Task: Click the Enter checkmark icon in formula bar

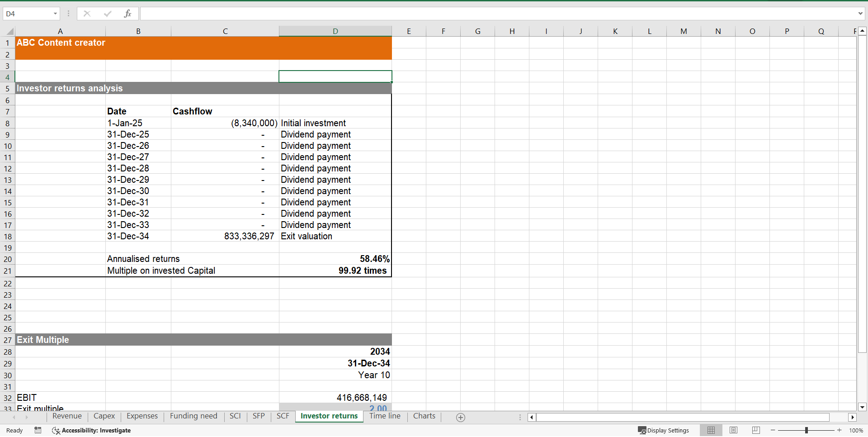Action: pos(107,14)
